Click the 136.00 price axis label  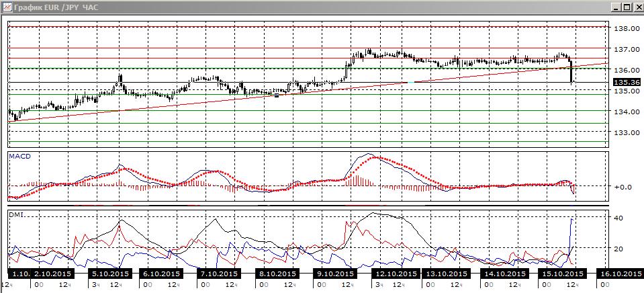pos(627,70)
